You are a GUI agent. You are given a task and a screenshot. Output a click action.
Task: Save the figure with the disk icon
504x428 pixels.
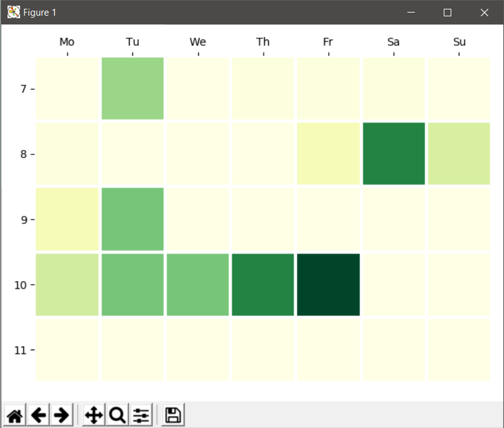pos(171,415)
